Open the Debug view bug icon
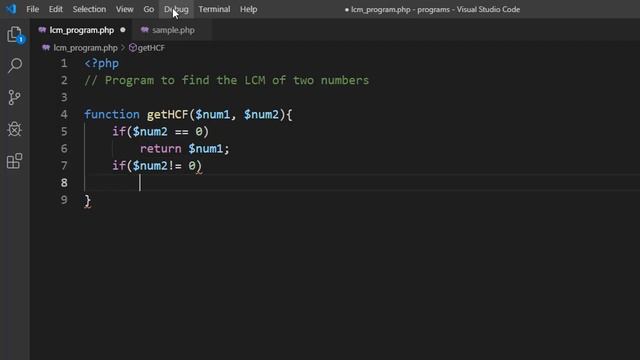Viewport: 640px width, 360px height. 15,129
